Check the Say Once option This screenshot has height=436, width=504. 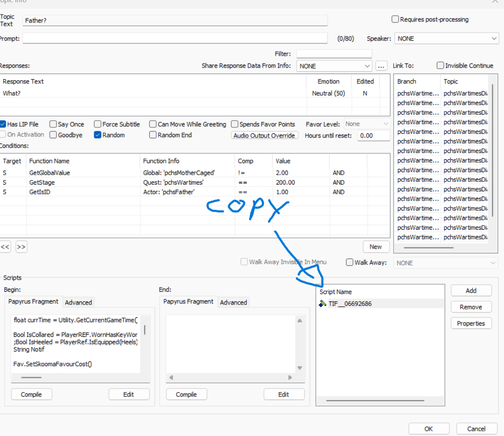(53, 124)
